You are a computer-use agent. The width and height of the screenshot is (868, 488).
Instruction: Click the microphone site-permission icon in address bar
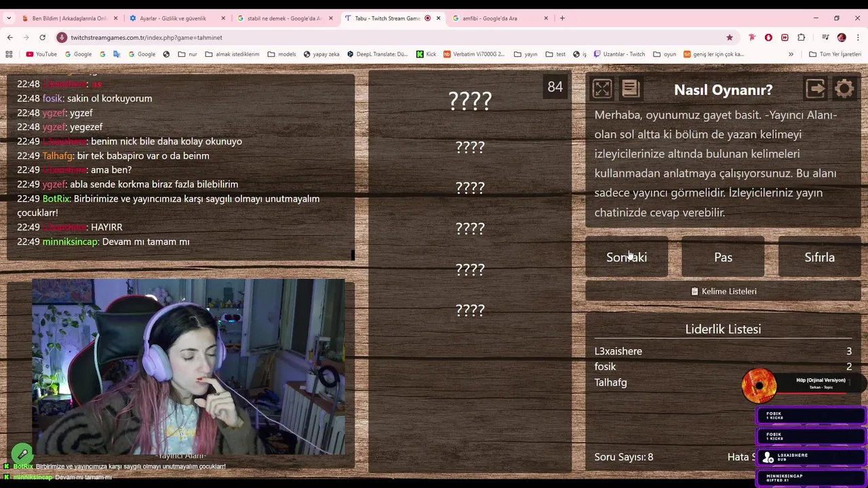62,37
